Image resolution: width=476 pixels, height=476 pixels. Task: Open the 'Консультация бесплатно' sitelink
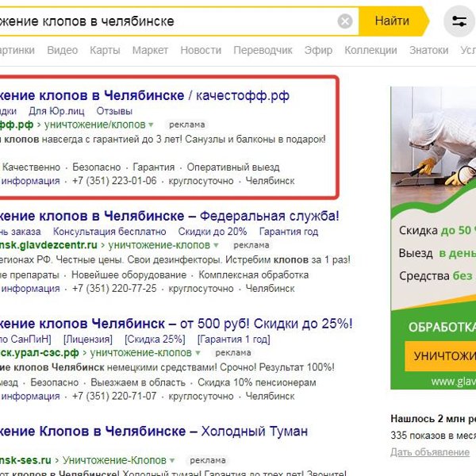(x=109, y=232)
